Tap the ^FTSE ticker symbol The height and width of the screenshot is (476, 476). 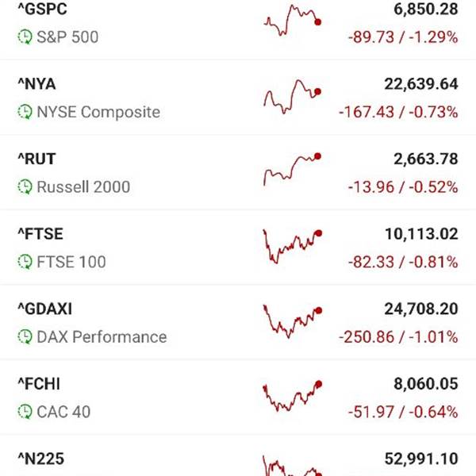click(x=40, y=234)
